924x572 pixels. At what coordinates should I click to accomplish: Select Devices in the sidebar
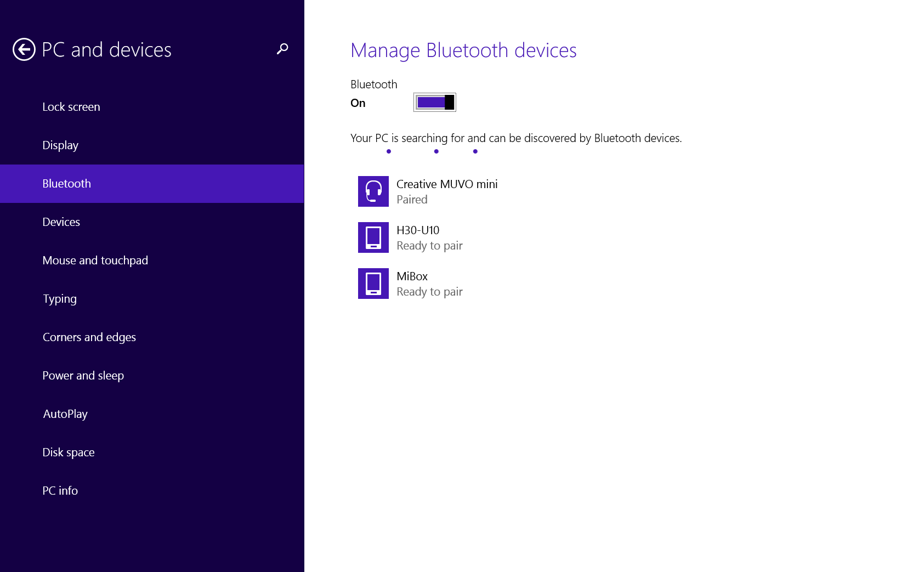(61, 222)
